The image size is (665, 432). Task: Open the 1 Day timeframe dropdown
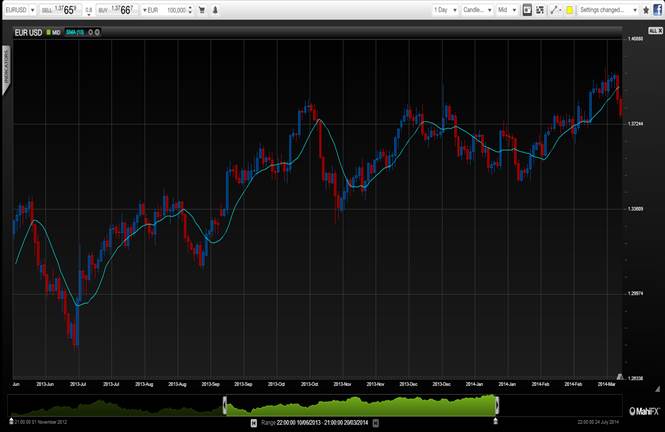[x=444, y=9]
